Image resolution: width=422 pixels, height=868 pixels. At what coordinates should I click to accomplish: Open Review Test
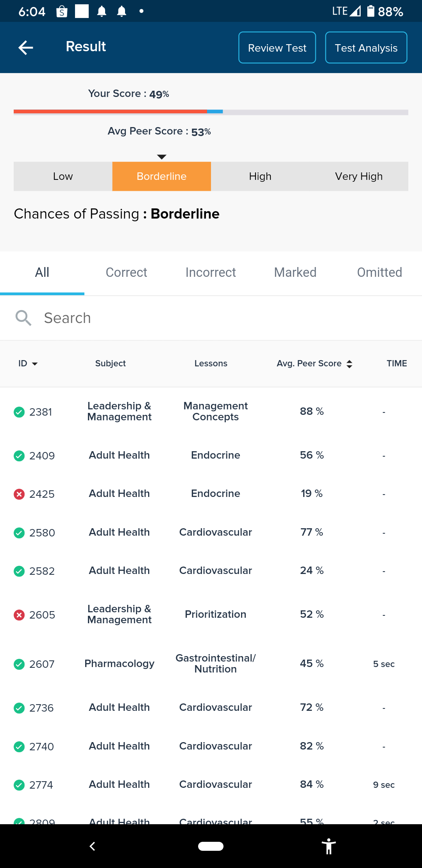click(277, 48)
